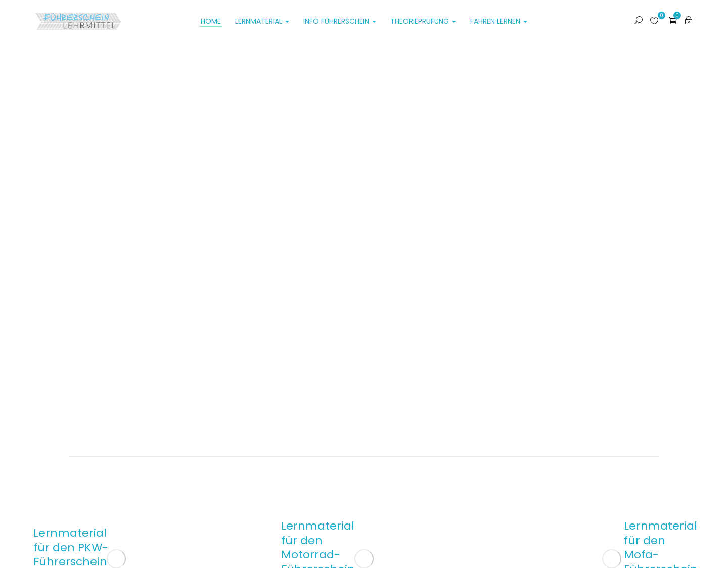Screen dimensions: 728x568
Task: Open the wishlist heart icon
Action: pyautogui.click(x=654, y=21)
